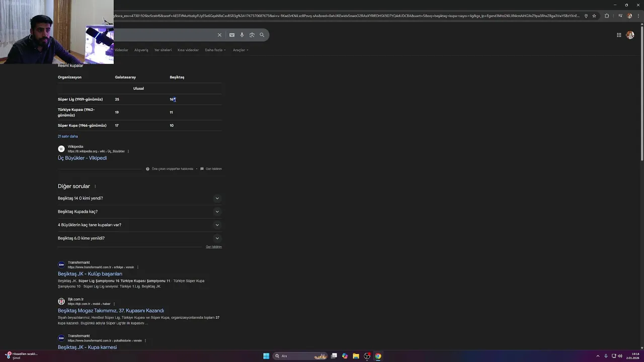This screenshot has height=362, width=644.
Task: Search by image with Google Lens
Action: [252, 35]
